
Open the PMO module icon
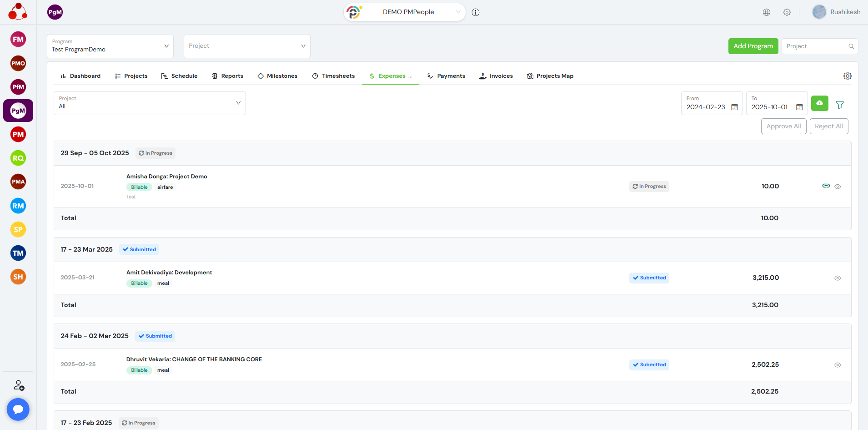pyautogui.click(x=18, y=63)
